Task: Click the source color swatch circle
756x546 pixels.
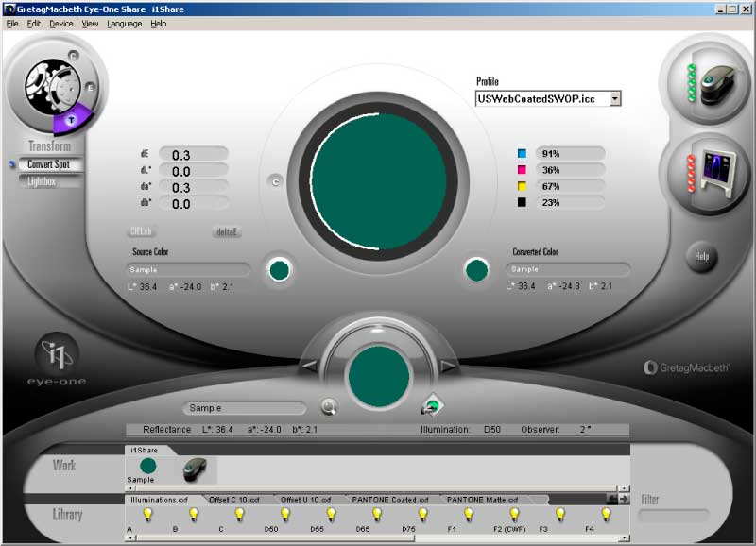Action: click(279, 270)
